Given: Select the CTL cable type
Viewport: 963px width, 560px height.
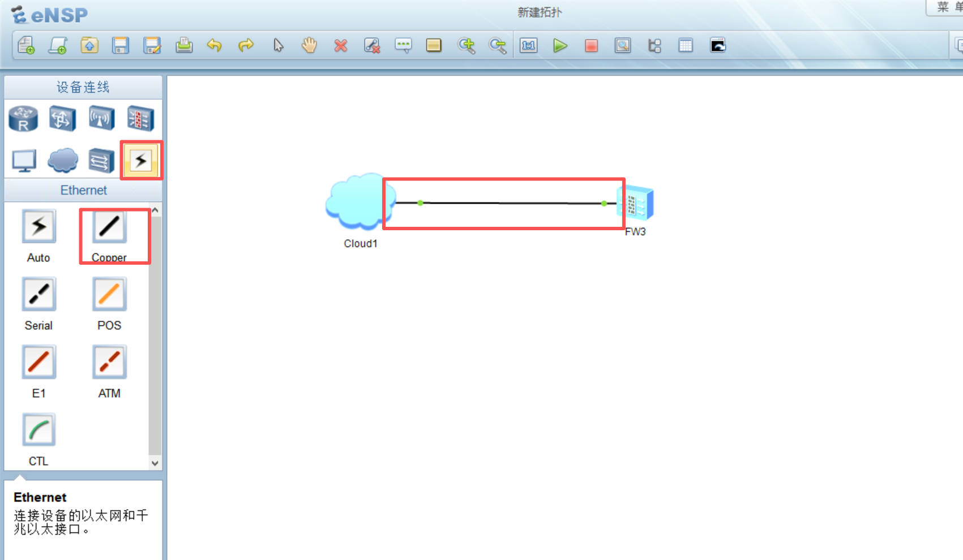Looking at the screenshot, I should (38, 430).
